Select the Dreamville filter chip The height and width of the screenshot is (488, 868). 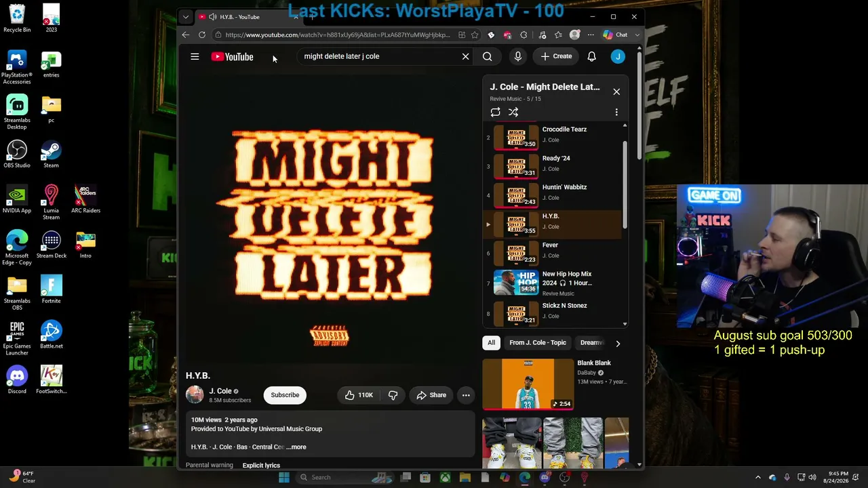(591, 343)
